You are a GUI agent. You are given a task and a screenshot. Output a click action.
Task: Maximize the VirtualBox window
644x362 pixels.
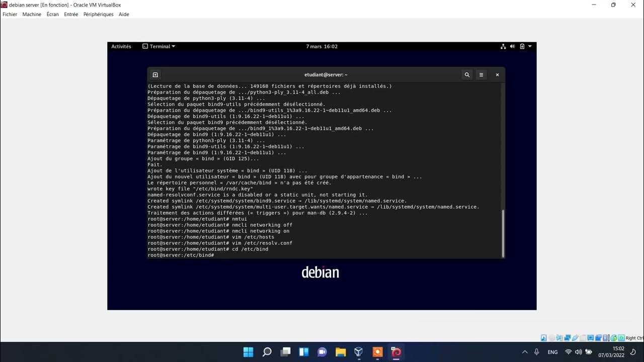pos(613,5)
